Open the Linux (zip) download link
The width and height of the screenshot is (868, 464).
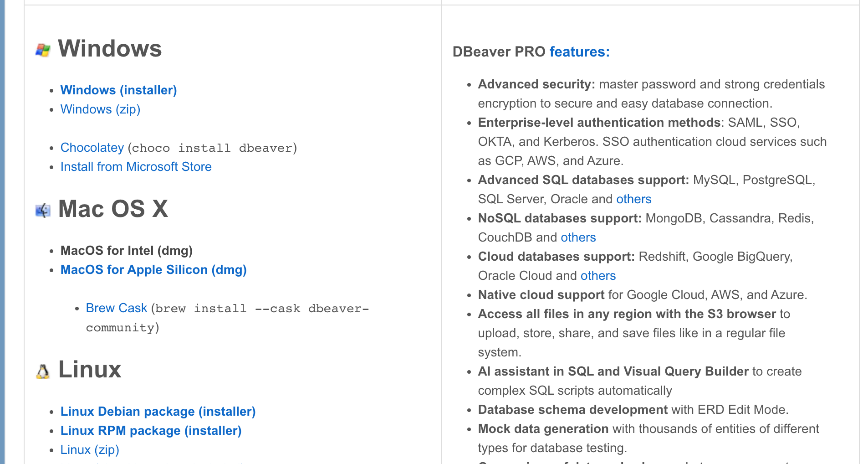click(x=90, y=450)
